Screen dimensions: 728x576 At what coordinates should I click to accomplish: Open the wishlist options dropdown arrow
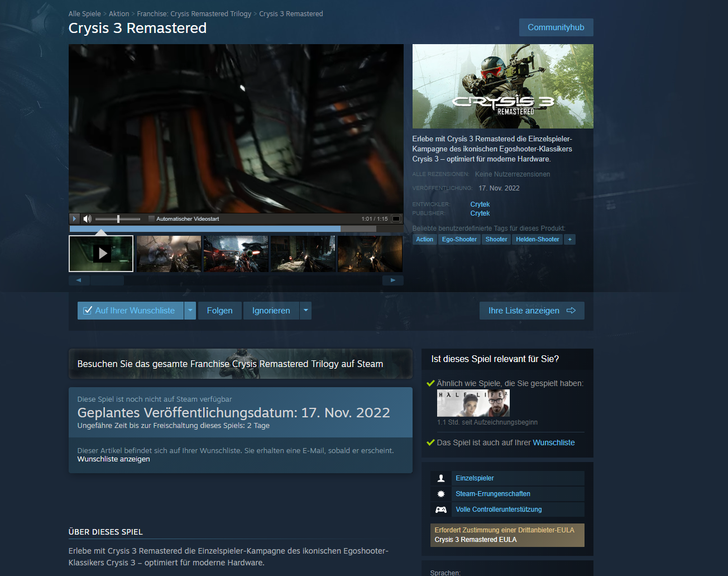tap(190, 310)
